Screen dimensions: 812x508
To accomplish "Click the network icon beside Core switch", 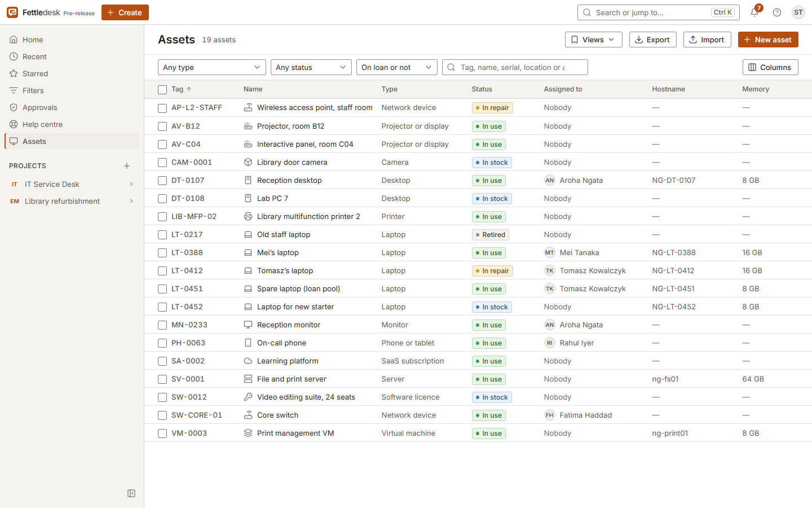I will pyautogui.click(x=248, y=415).
